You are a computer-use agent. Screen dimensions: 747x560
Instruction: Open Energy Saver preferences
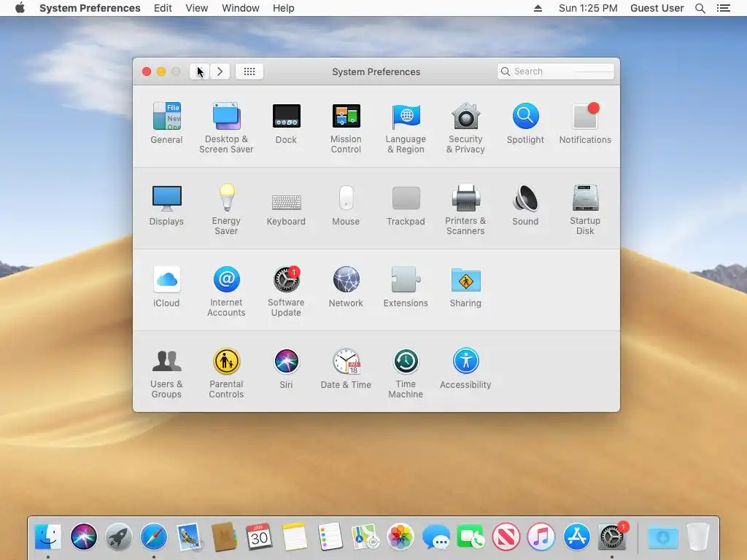(x=226, y=209)
